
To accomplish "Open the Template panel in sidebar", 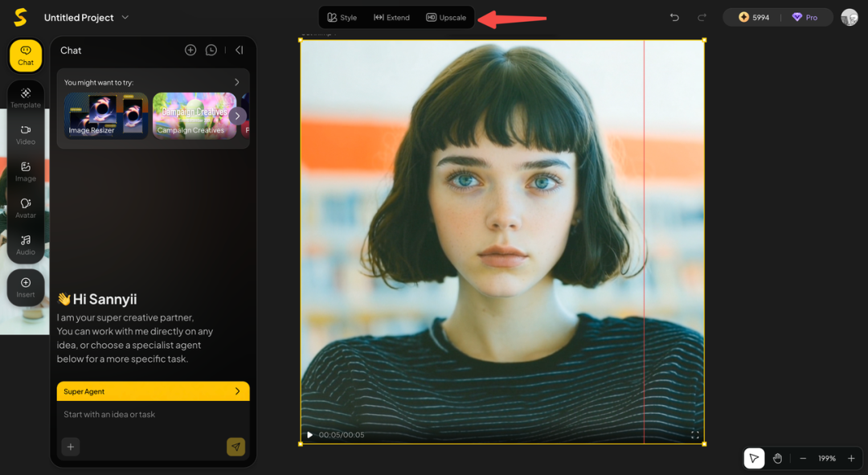I will pos(26,97).
